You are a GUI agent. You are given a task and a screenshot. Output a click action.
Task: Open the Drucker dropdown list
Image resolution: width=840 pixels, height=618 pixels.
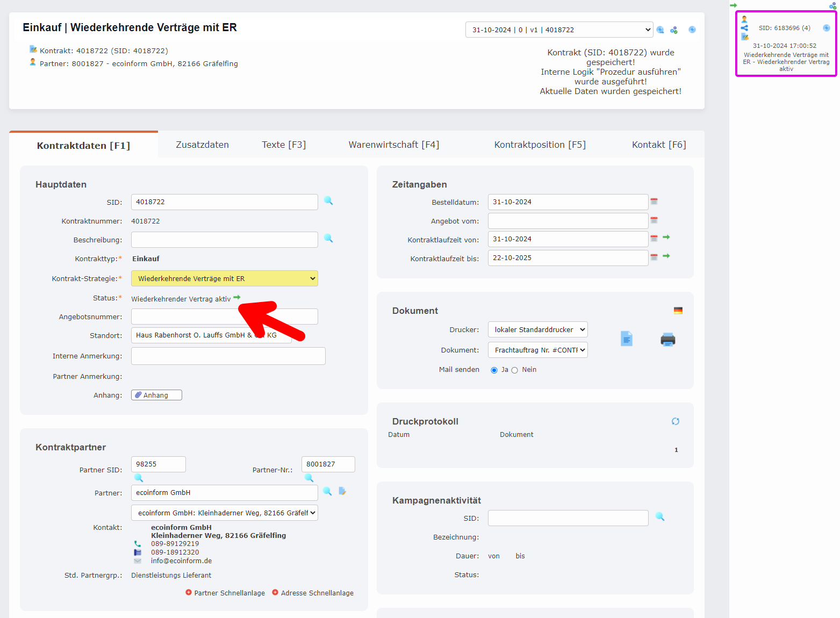click(x=537, y=329)
